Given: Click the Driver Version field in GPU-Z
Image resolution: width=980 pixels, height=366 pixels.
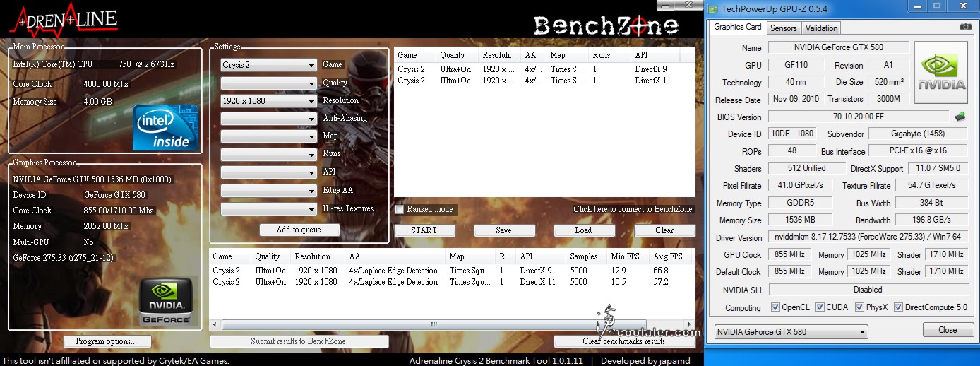Looking at the screenshot, I should 868,237.
